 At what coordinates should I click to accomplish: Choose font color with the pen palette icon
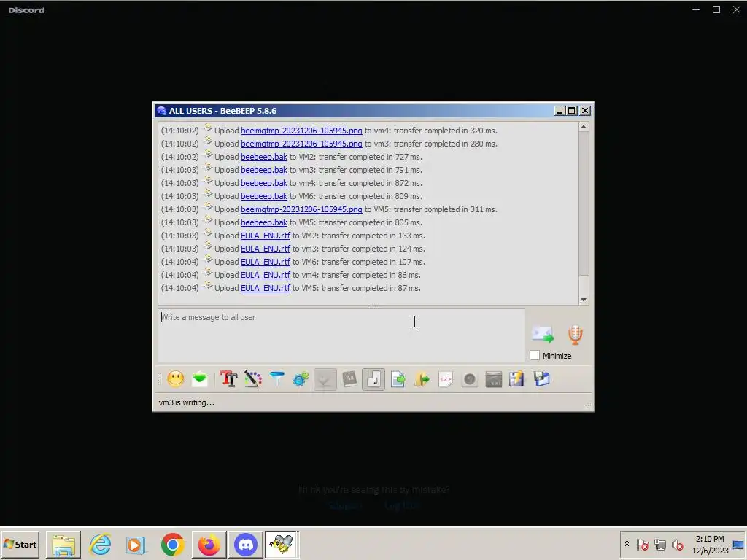pos(253,379)
